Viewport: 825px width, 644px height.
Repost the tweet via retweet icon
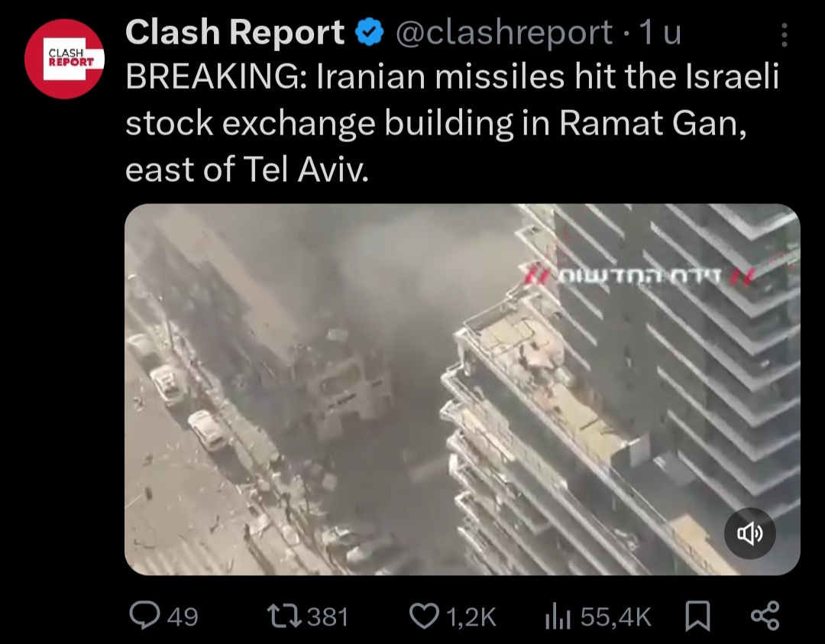point(284,616)
